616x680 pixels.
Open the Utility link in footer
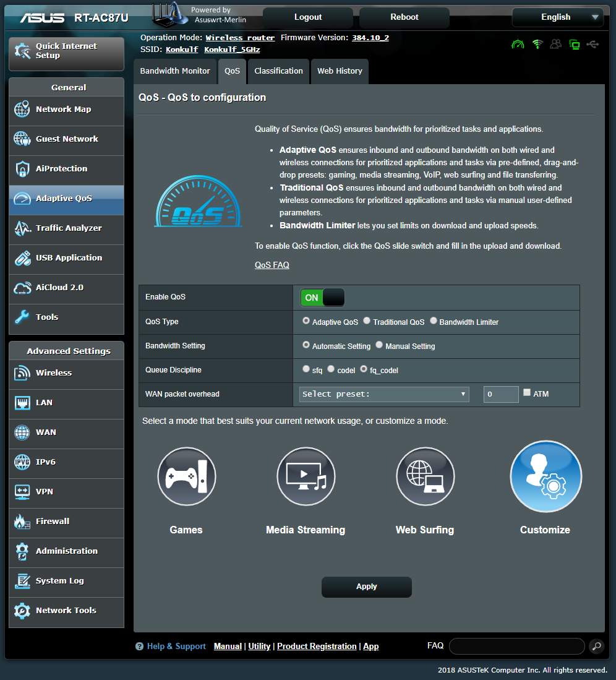[259, 646]
